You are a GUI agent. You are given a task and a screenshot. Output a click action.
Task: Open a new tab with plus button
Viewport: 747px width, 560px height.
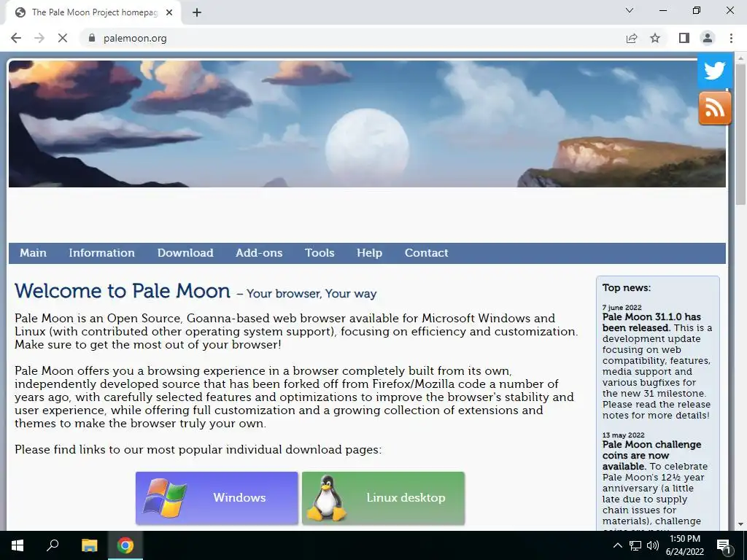click(197, 12)
